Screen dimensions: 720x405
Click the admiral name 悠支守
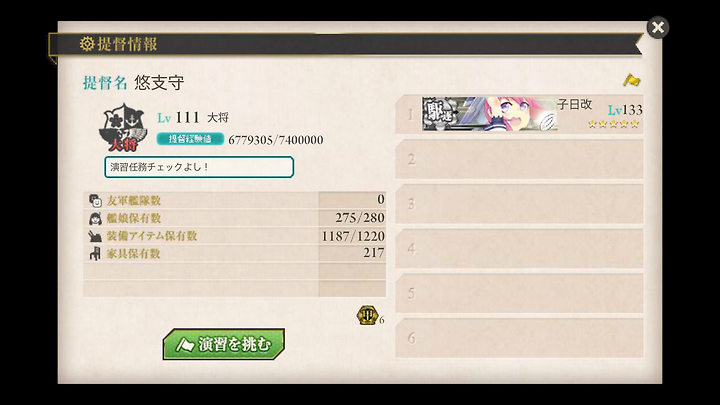click(159, 83)
